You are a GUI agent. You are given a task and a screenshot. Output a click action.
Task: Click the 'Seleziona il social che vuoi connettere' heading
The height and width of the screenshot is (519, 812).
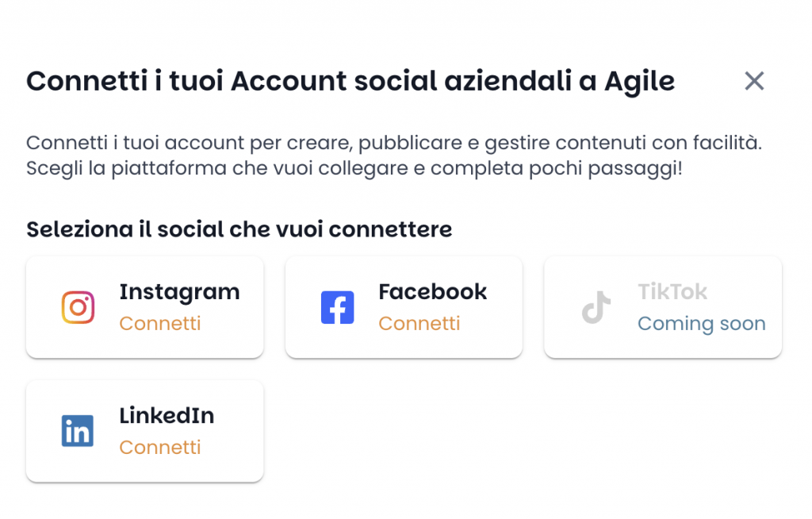coord(239,229)
